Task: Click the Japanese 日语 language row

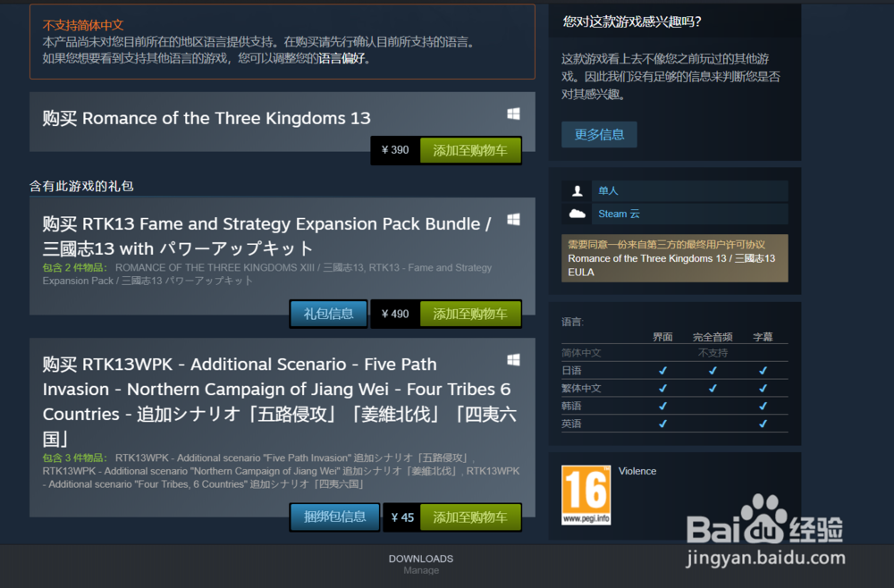Action: pyautogui.click(x=674, y=370)
